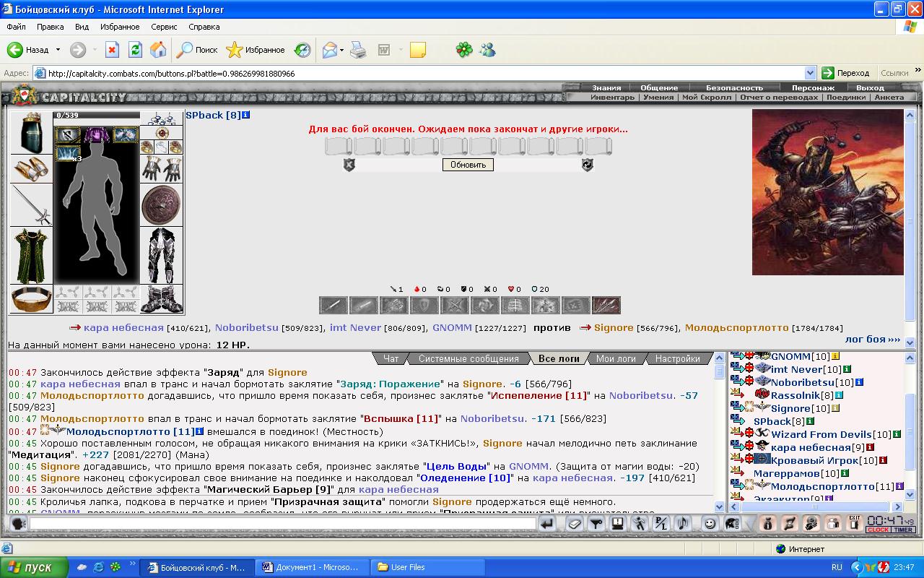Open the Персонаж game menu
924x578 pixels.
click(812, 87)
